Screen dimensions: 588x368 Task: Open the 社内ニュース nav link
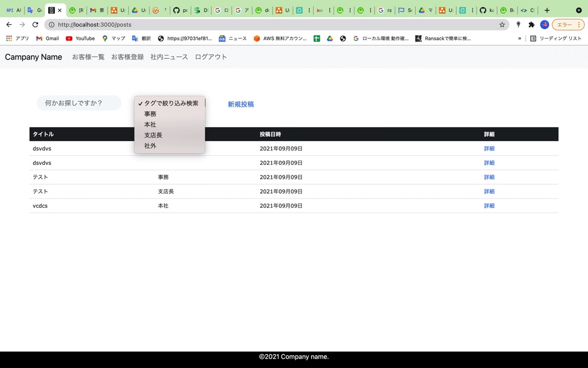pyautogui.click(x=169, y=57)
